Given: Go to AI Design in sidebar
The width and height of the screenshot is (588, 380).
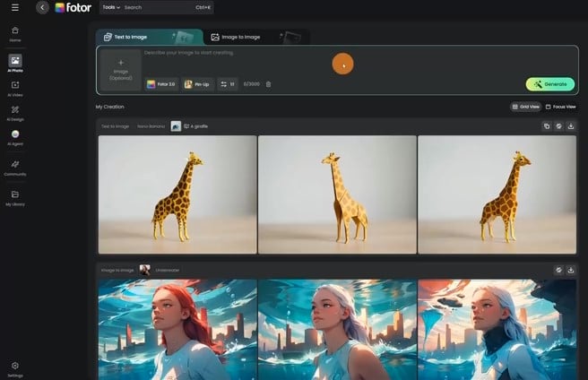Looking at the screenshot, I should (x=15, y=113).
